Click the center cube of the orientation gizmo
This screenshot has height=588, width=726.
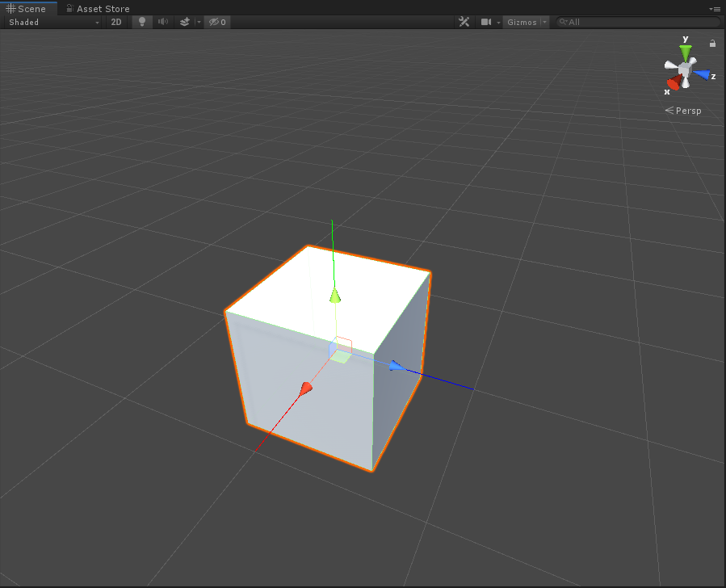[x=685, y=69]
